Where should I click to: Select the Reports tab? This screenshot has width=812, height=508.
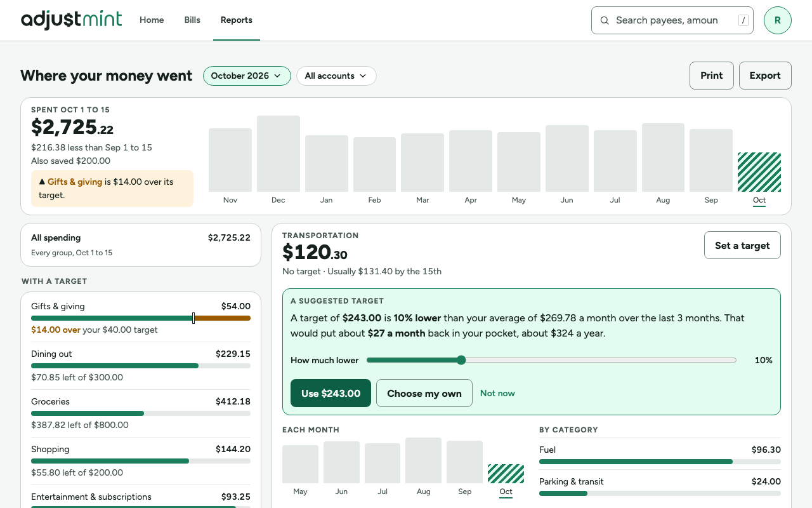pos(237,20)
